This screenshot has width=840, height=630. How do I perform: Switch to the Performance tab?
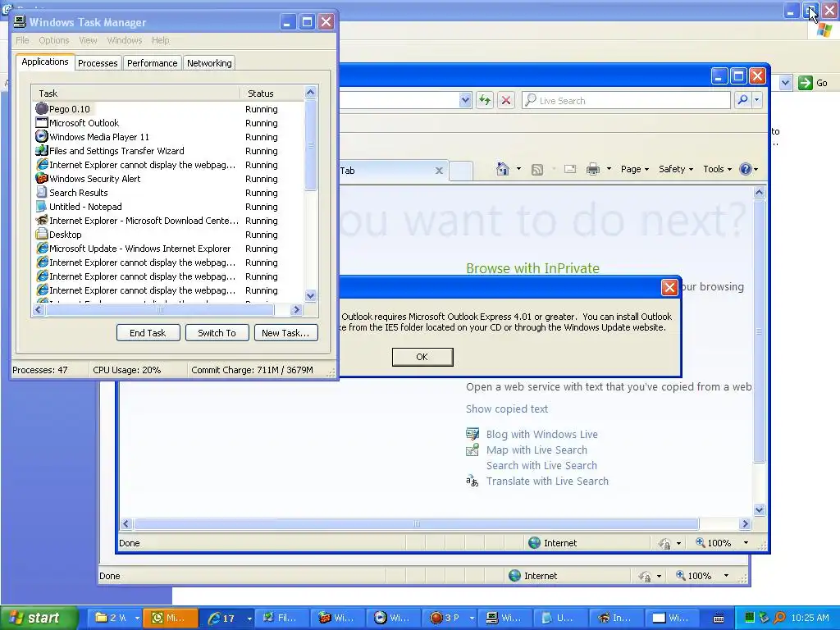[x=152, y=63]
